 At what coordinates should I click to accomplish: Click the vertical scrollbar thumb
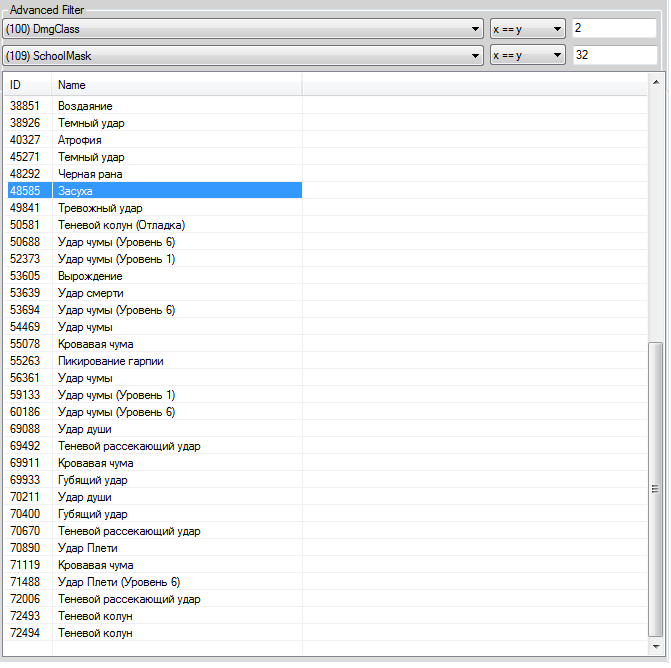click(655, 488)
